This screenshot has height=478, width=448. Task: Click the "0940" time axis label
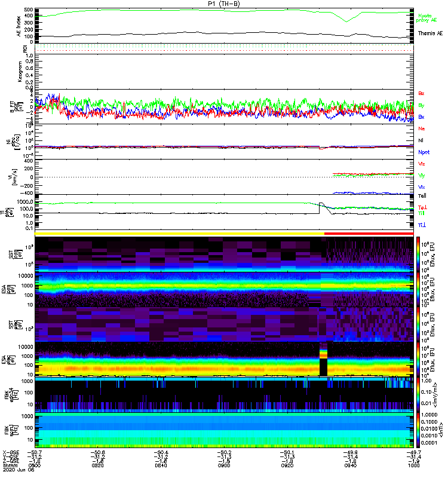pos(351,465)
